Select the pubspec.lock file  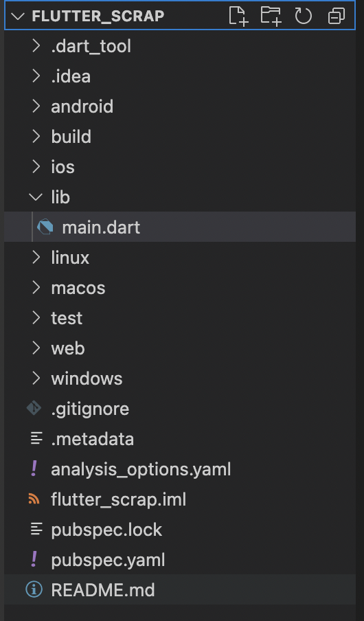180,529
